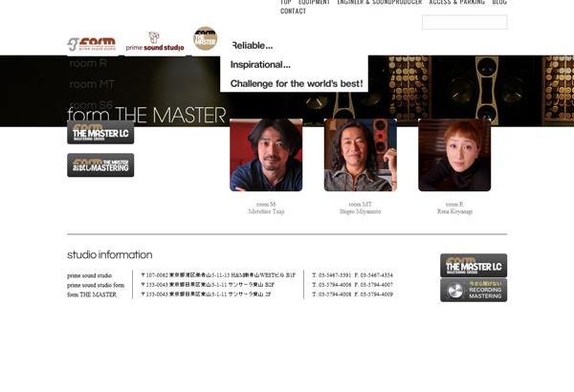Viewport: 574px width, 392px height.
Task: Open the TOP navigation link
Action: tap(285, 2)
